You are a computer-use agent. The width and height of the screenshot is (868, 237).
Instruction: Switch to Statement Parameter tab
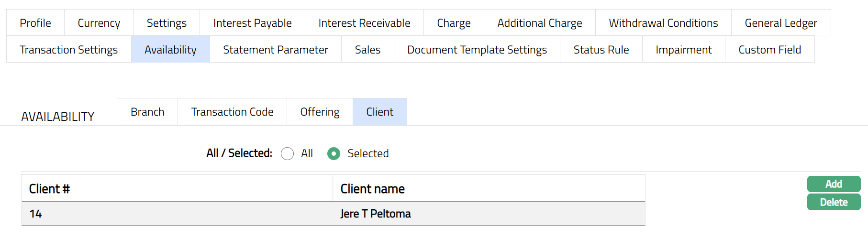[276, 50]
